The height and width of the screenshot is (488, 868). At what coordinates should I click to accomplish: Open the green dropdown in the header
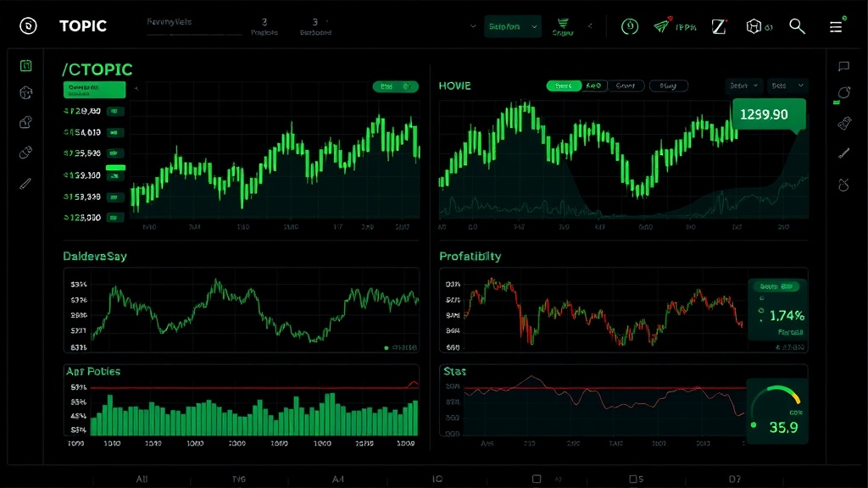513,26
